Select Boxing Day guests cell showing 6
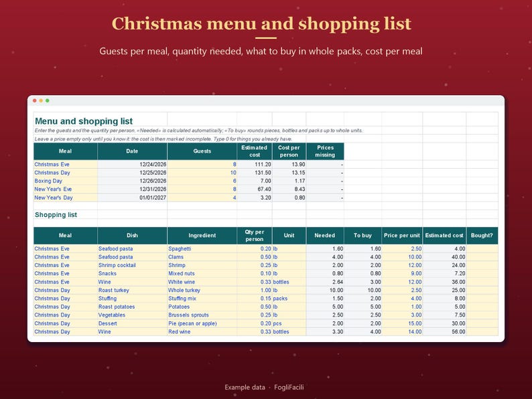The image size is (532, 399). click(x=202, y=181)
